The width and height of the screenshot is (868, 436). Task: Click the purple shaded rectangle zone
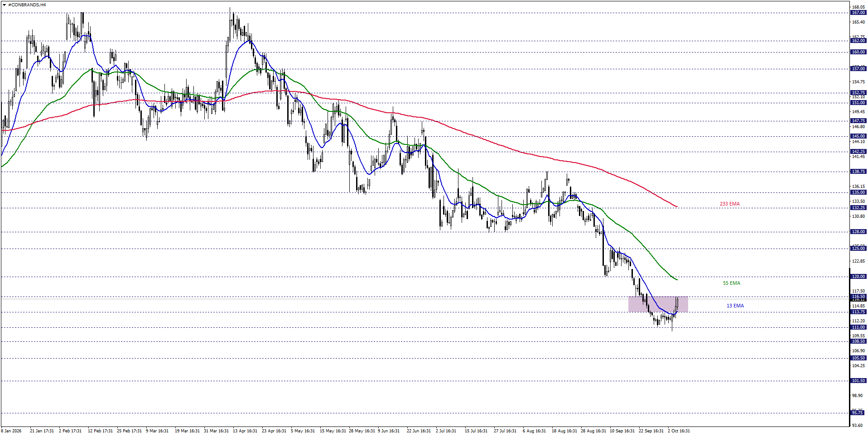[x=658, y=304]
